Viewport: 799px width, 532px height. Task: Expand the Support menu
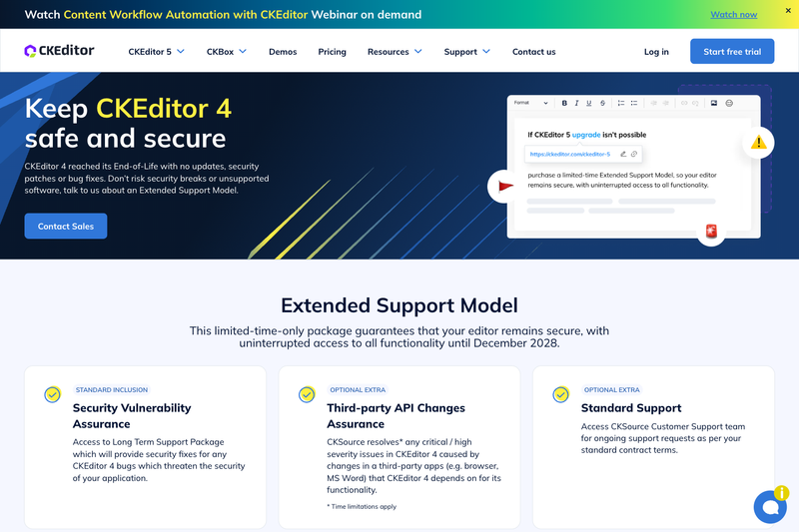tap(466, 52)
